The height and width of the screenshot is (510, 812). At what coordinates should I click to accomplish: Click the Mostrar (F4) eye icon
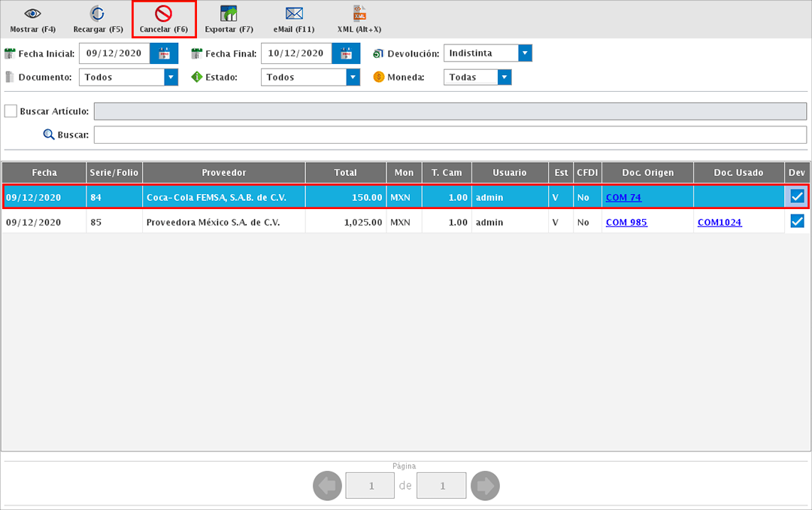tap(33, 14)
